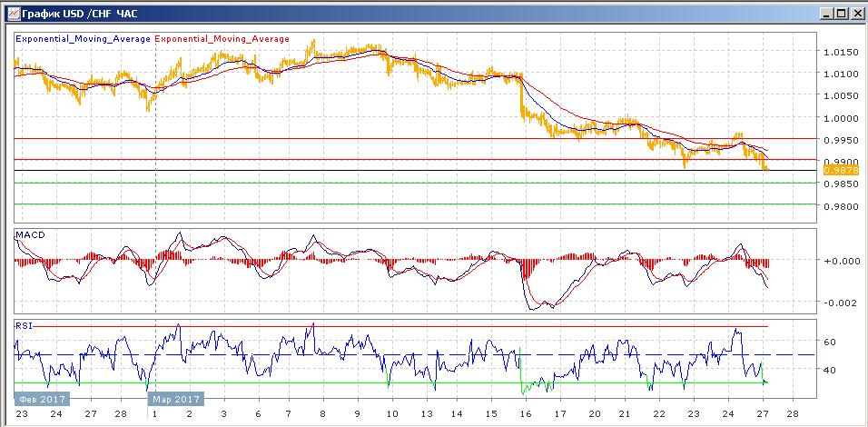Minimize the USD/CHF chart window
Viewport: 868px width, 427px height.
click(x=826, y=13)
